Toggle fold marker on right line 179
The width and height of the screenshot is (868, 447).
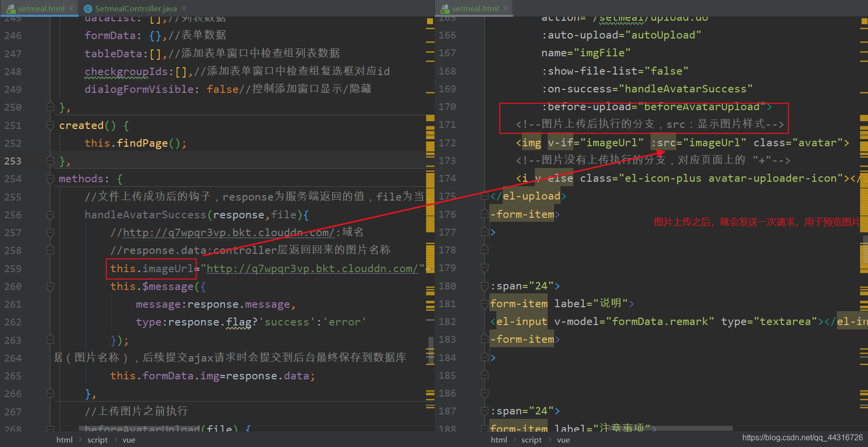tap(484, 268)
